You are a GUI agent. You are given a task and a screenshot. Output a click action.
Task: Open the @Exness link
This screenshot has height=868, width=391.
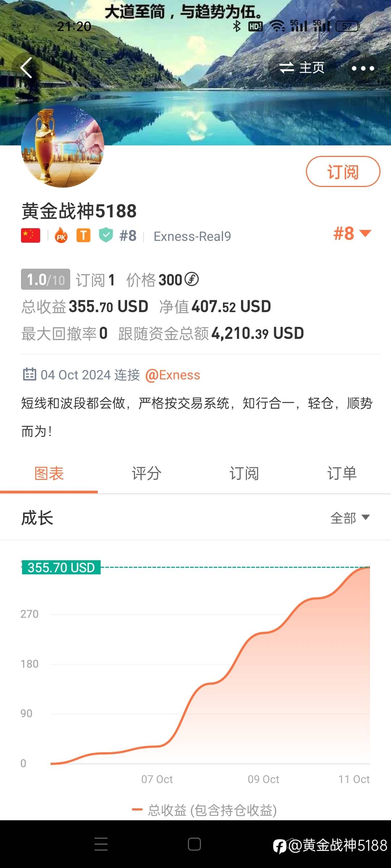pos(173,375)
